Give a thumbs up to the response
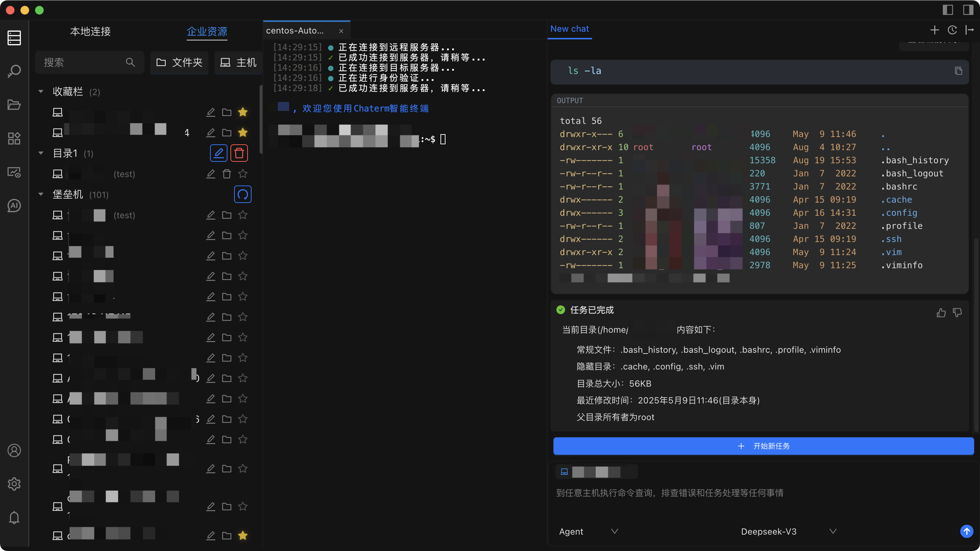The image size is (980, 551). [941, 313]
